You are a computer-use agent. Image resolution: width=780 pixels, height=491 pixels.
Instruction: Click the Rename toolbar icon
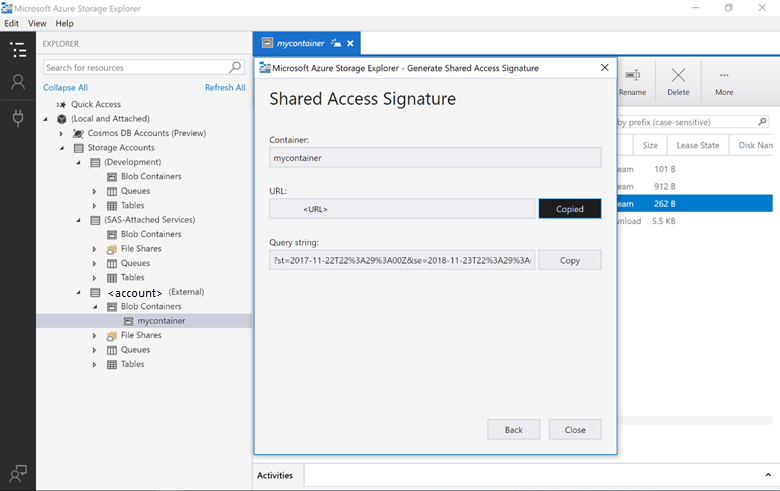tap(632, 75)
